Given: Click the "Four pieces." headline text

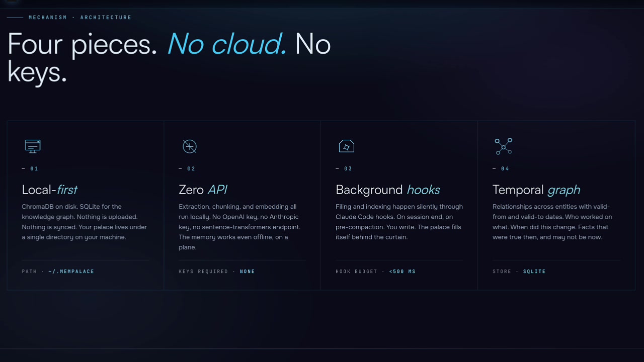Looking at the screenshot, I should pyautogui.click(x=83, y=44).
